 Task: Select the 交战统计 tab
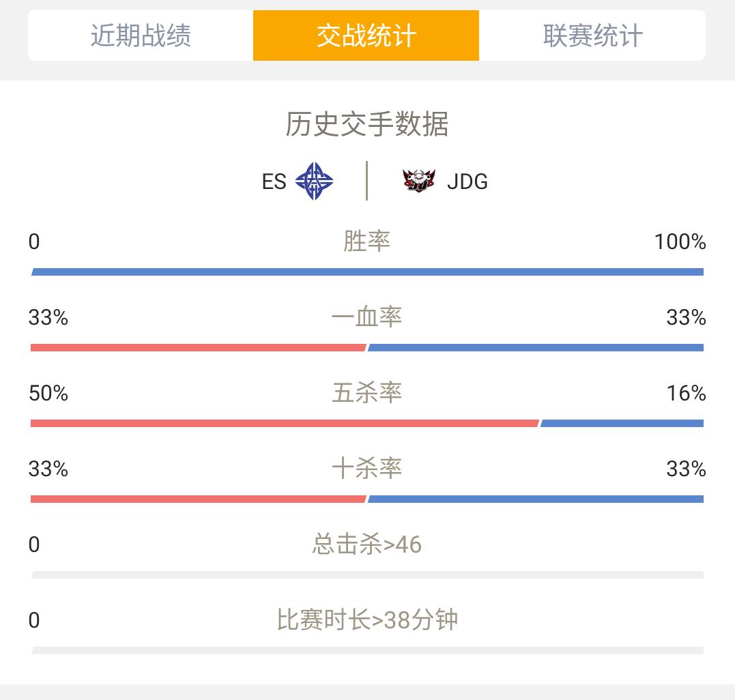[366, 35]
